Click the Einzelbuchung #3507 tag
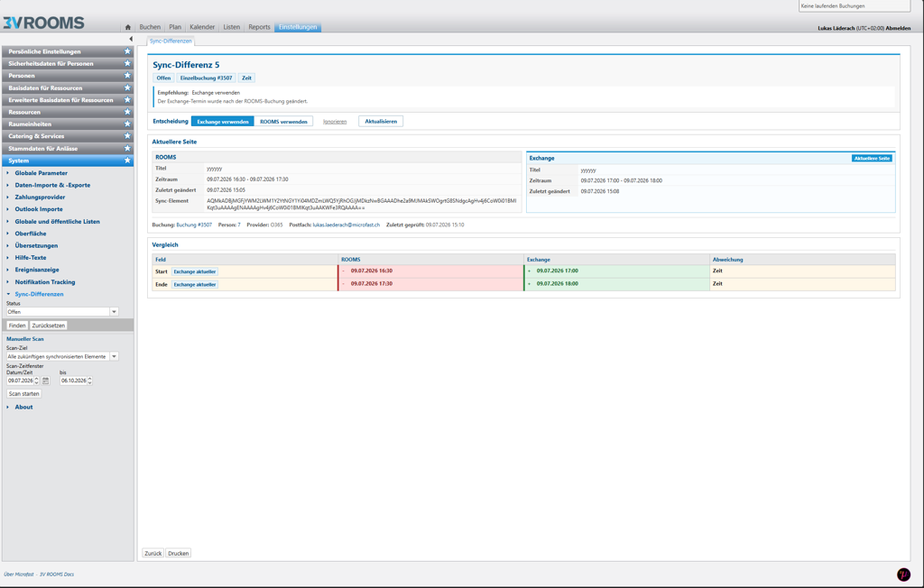Image resolution: width=924 pixels, height=588 pixels. [x=207, y=78]
